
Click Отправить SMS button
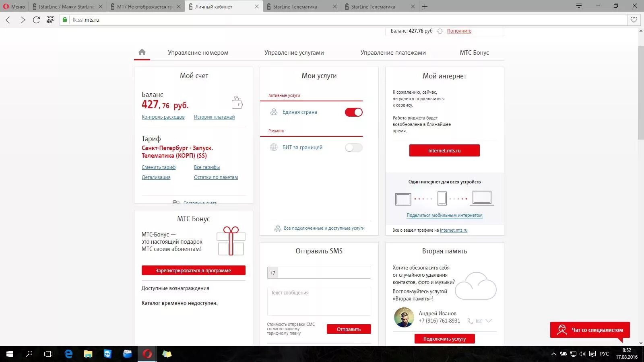point(349,329)
